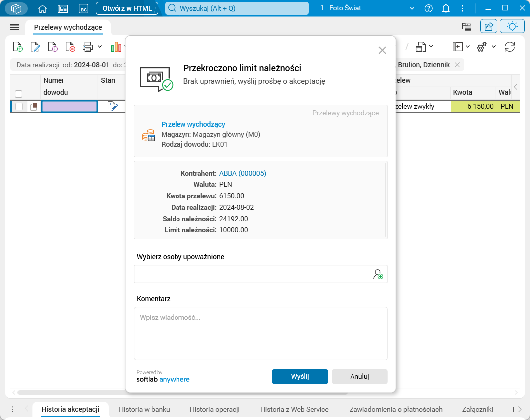Screen dimensions: 530x420
Task: Click the row status square icon
Action: coord(34,107)
